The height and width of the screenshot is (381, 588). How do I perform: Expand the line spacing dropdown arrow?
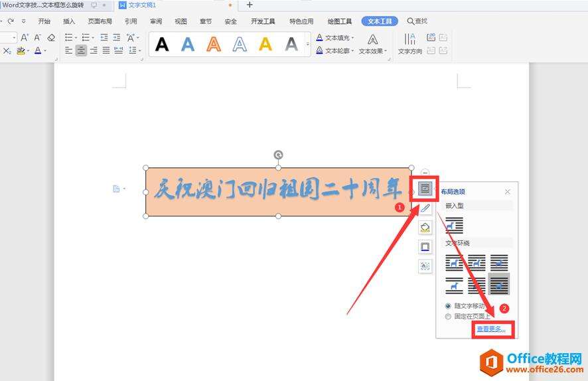coord(139,50)
